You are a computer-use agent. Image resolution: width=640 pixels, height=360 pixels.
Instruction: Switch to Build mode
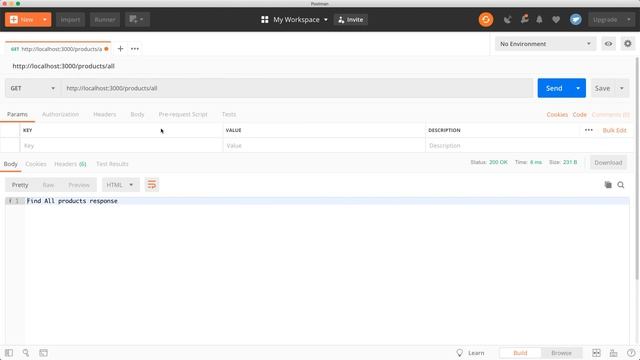(520, 353)
